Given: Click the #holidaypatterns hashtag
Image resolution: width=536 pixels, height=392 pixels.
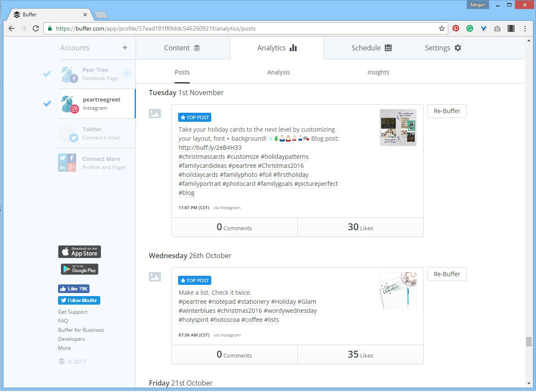Looking at the screenshot, I should 284,157.
